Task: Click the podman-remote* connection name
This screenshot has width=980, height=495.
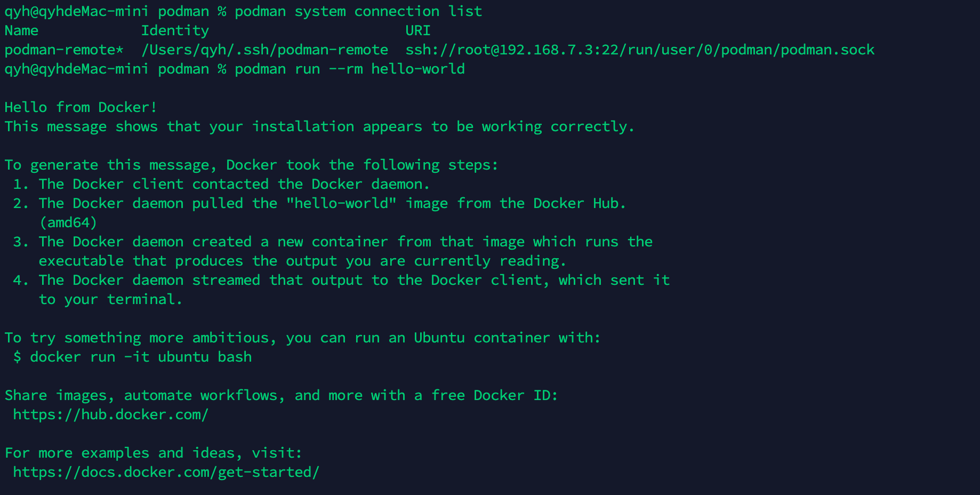Action: tap(64, 50)
